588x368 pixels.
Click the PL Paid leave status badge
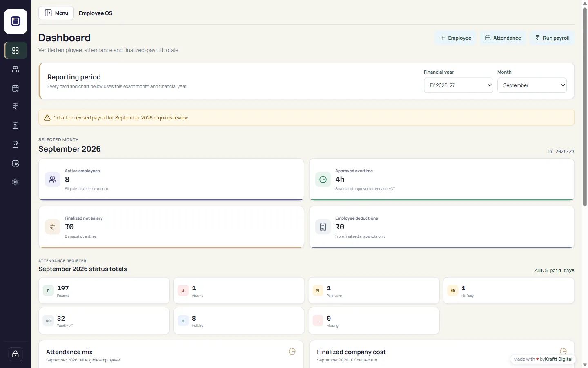coord(318,291)
